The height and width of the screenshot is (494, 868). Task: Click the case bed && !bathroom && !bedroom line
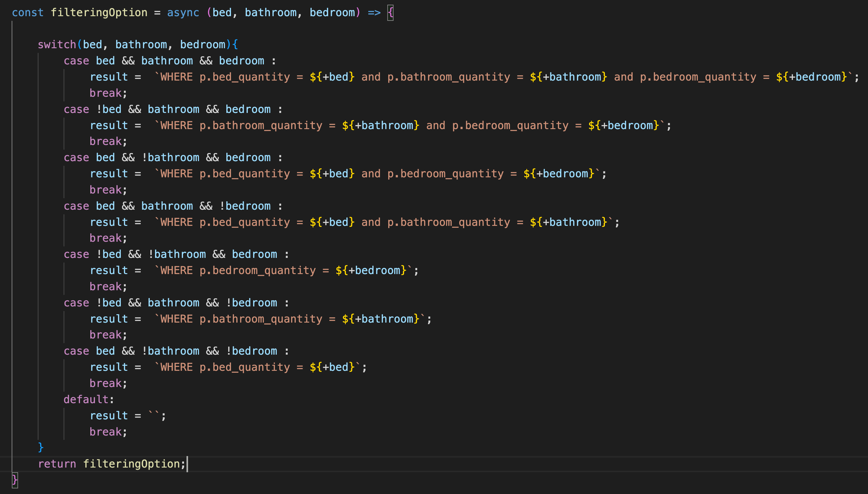(177, 351)
